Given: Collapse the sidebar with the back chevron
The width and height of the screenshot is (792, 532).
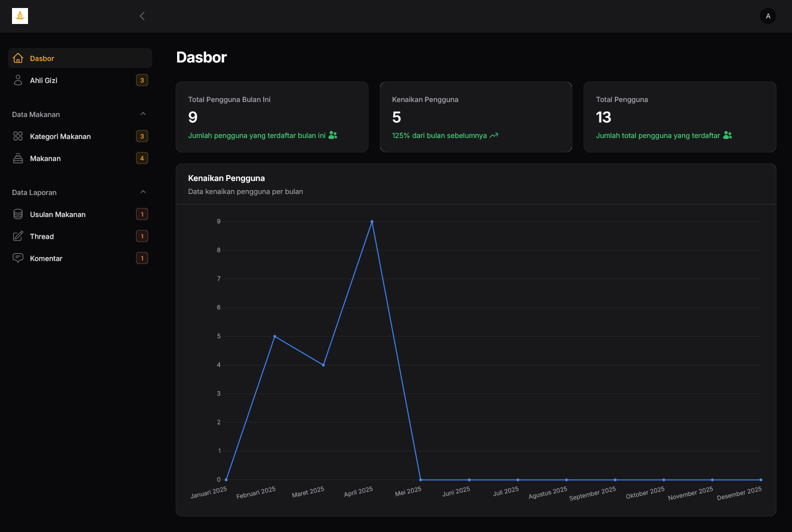Looking at the screenshot, I should click(142, 16).
